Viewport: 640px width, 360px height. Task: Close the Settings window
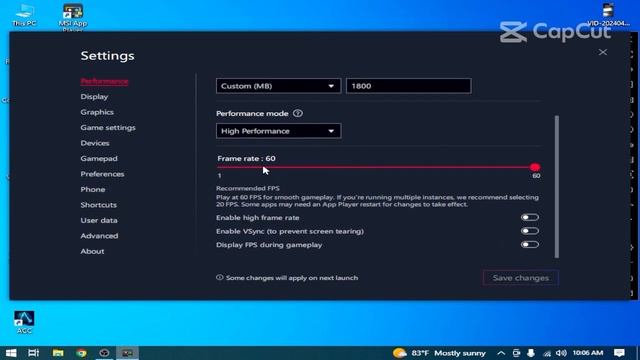click(602, 52)
